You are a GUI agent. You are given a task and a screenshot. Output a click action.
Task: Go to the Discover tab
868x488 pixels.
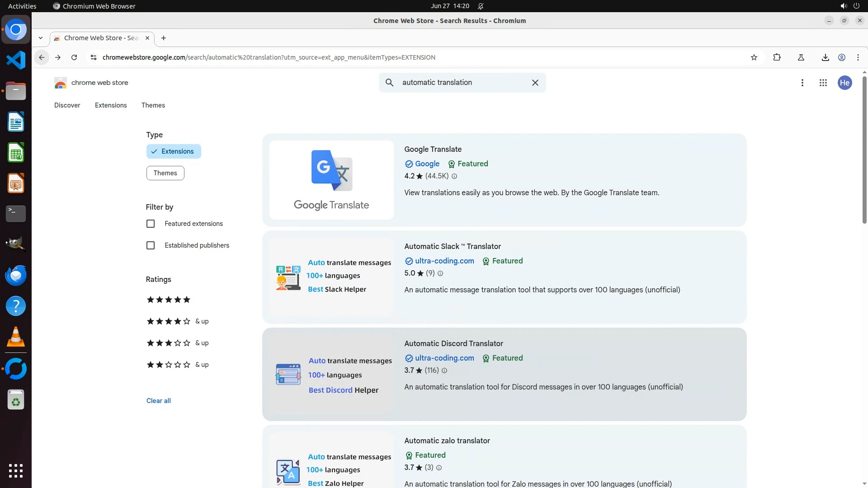[67, 105]
